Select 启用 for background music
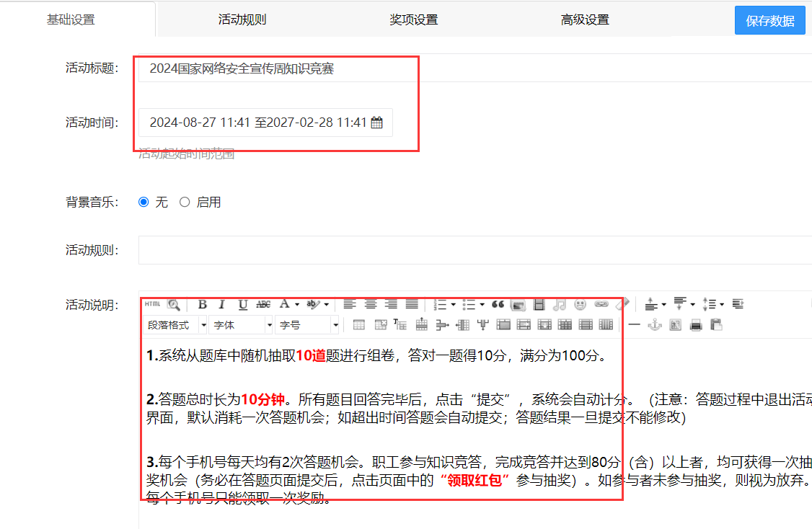This screenshot has width=812, height=529. tap(185, 202)
